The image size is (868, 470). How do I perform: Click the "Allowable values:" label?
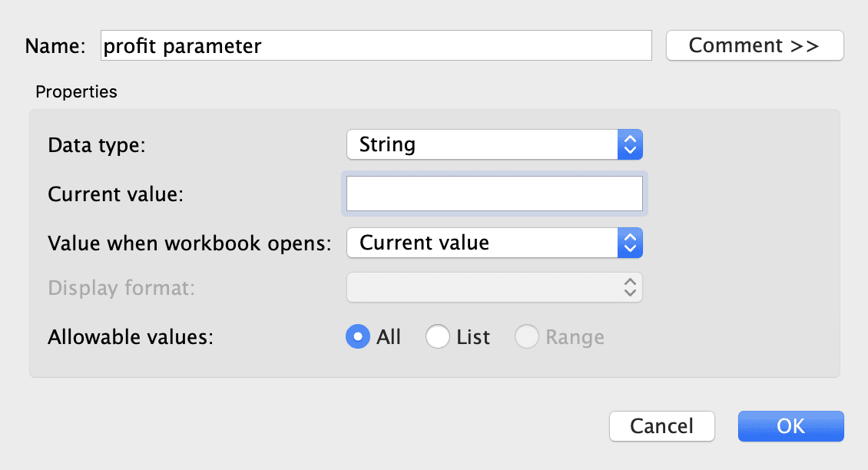130,336
